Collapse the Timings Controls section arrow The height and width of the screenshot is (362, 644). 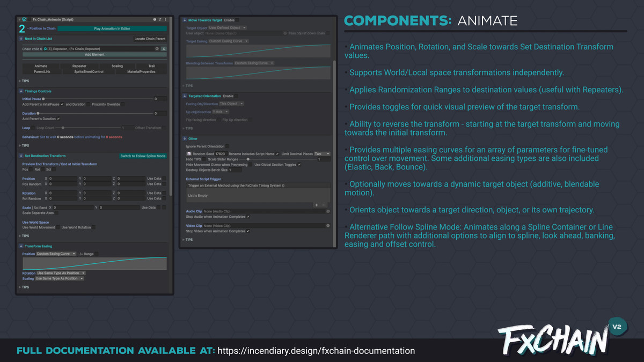coord(21,91)
